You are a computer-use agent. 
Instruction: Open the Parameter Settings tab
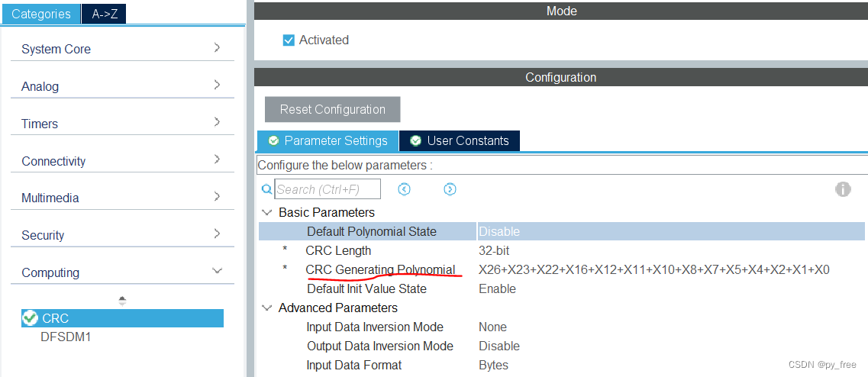[x=328, y=140]
